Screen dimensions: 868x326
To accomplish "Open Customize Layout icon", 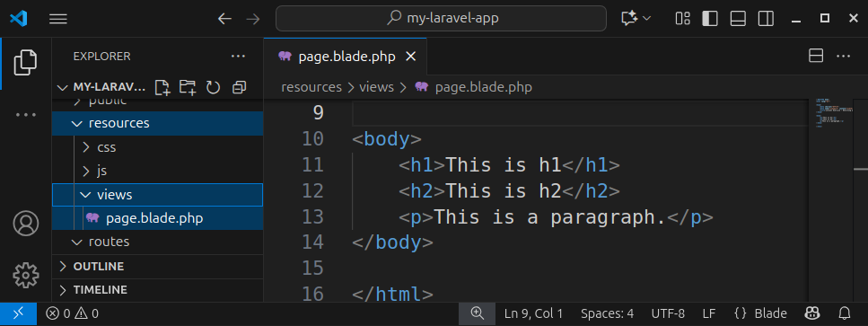I will pos(682,19).
